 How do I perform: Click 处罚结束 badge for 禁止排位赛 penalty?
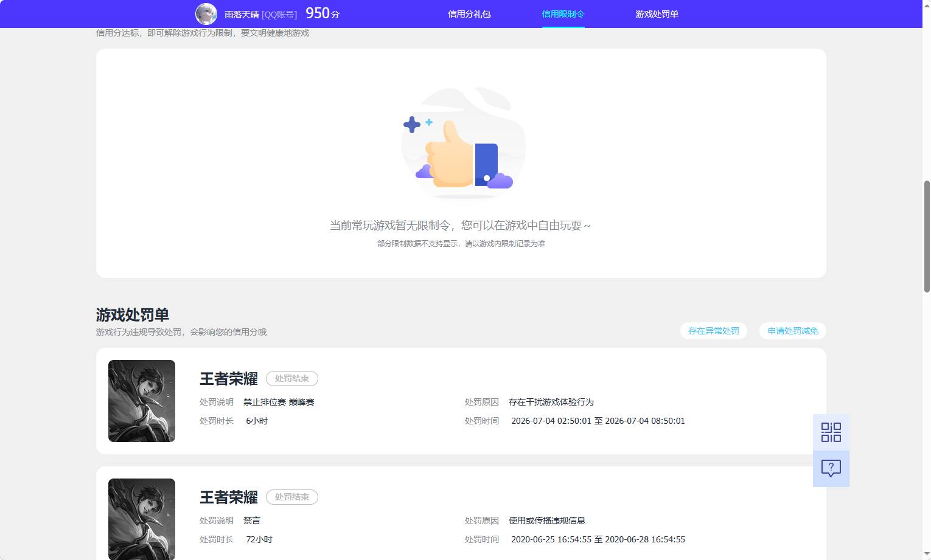(292, 378)
